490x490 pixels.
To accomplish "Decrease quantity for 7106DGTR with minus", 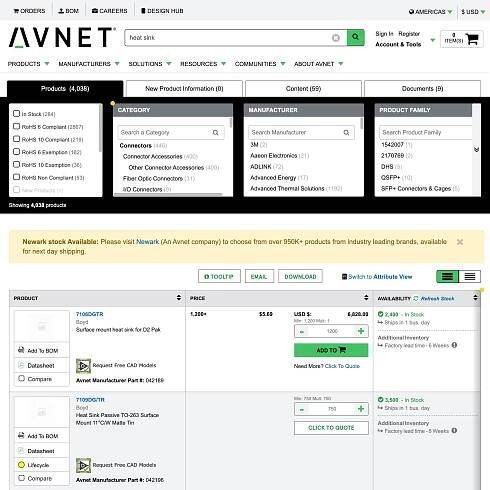I will pyautogui.click(x=302, y=332).
